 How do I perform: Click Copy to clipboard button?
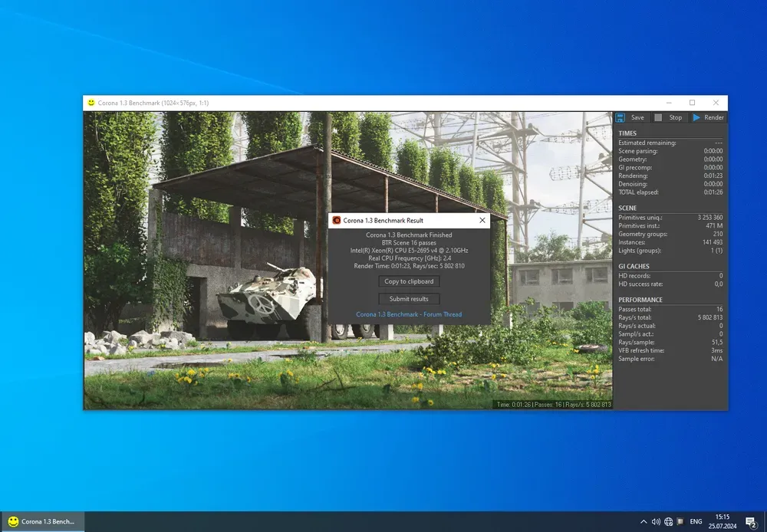(409, 281)
